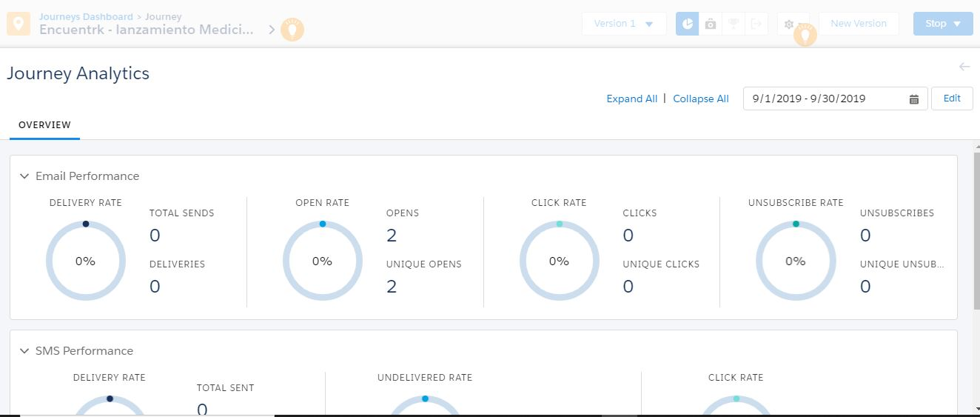Screen dimensions: 980x417
Task: Open the Journeys Dashboard breadcrumb link
Action: coord(86,16)
